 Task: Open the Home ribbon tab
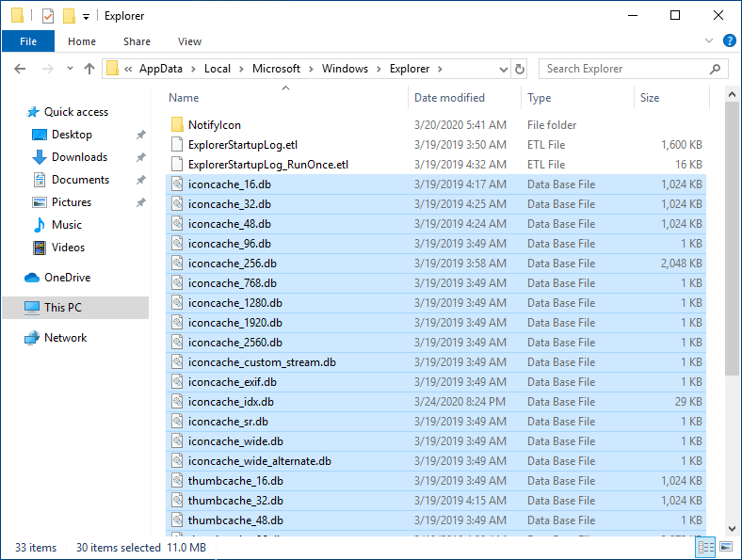[82, 41]
